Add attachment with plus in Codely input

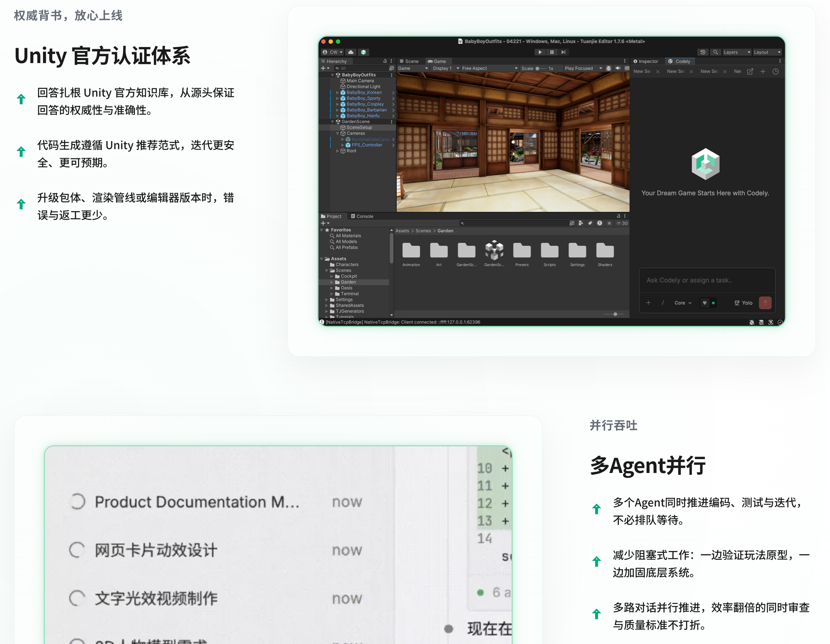648,303
